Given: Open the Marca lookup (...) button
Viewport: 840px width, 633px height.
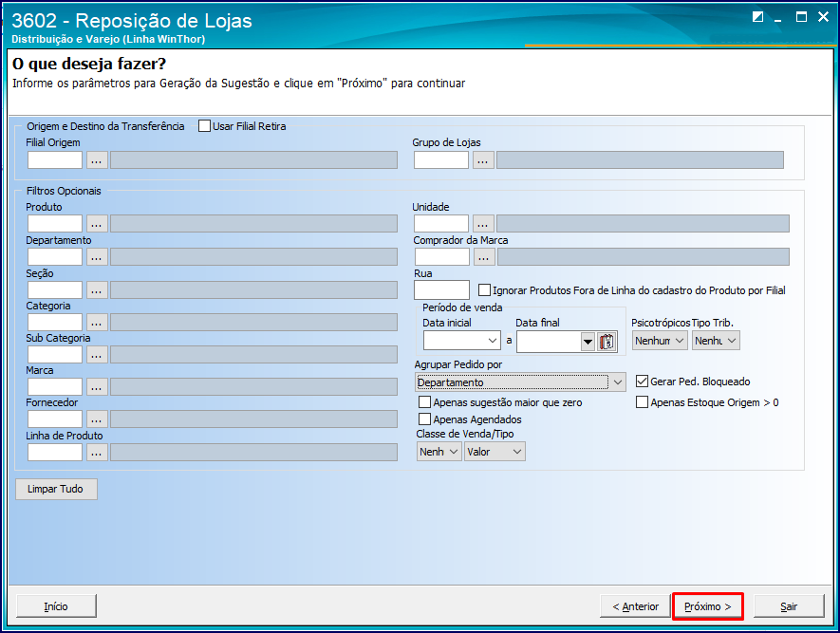Looking at the screenshot, I should coord(97,386).
